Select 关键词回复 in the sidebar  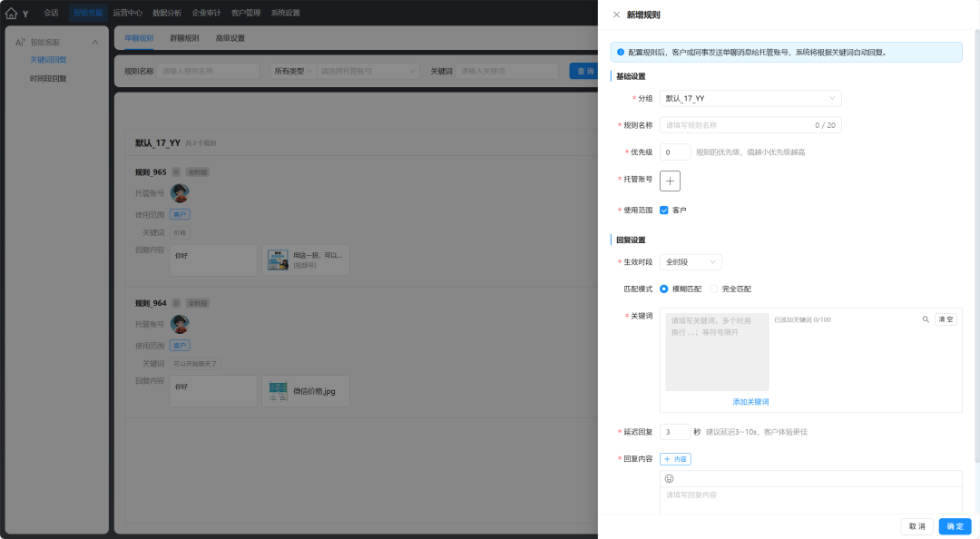click(x=48, y=60)
